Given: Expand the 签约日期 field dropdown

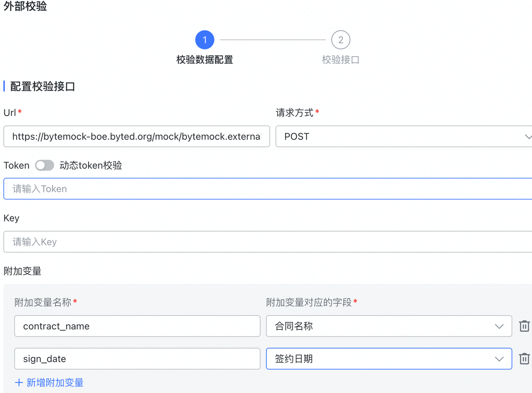Looking at the screenshot, I should coord(382,359).
